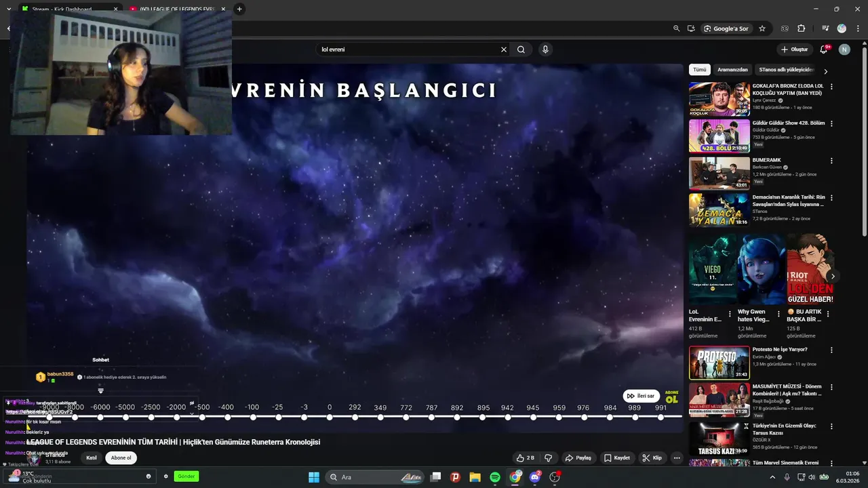Open new browser tab with plus
Image resolution: width=868 pixels, height=488 pixels.
[x=239, y=9]
